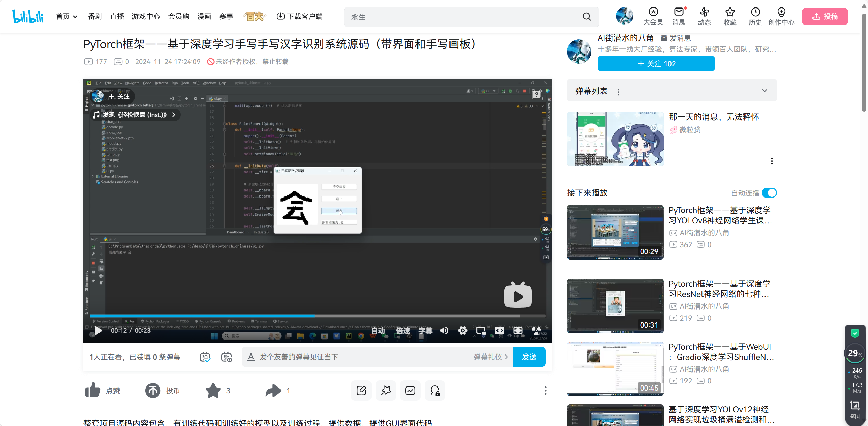Open the 自动 quality selector
Image resolution: width=868 pixels, height=426 pixels.
pyautogui.click(x=378, y=330)
